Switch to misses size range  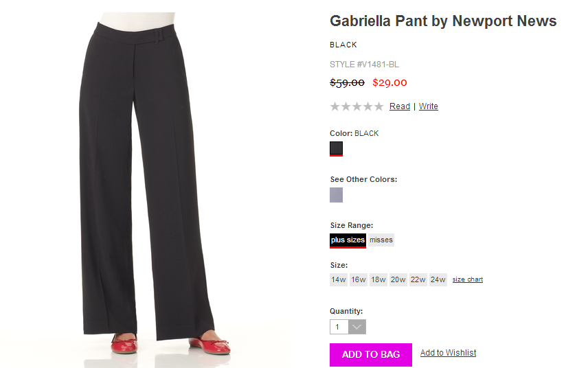pyautogui.click(x=381, y=240)
